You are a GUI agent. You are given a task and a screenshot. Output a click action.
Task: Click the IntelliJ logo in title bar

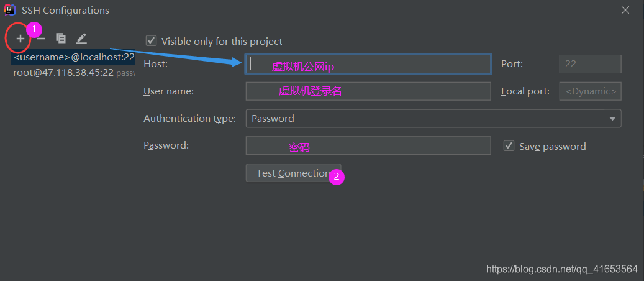(x=9, y=10)
